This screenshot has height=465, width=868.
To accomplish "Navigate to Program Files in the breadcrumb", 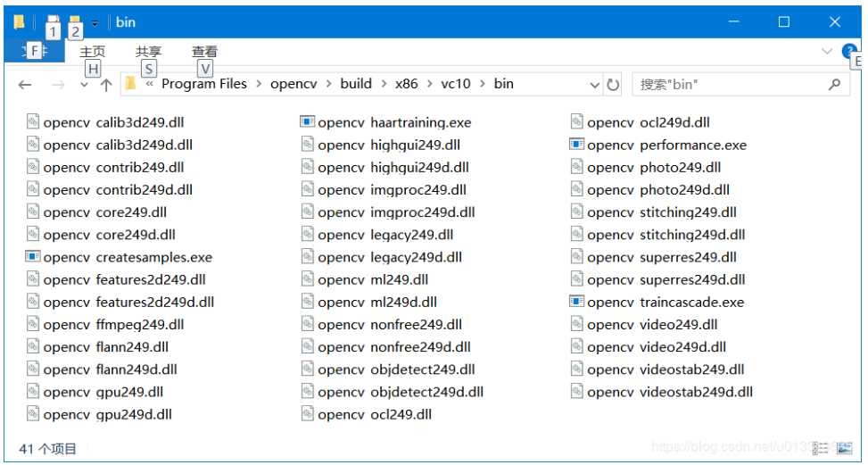I will (x=204, y=84).
